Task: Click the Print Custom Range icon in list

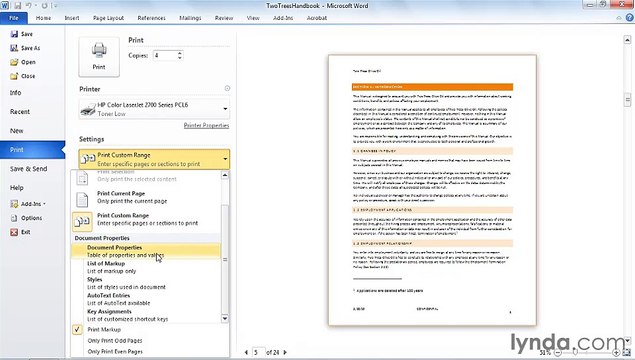Action: click(x=82, y=221)
